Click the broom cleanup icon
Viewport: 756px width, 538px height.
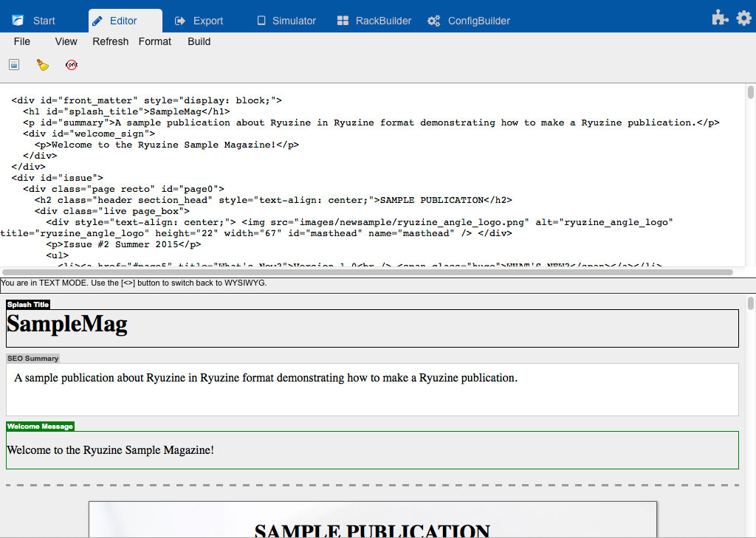coord(43,65)
